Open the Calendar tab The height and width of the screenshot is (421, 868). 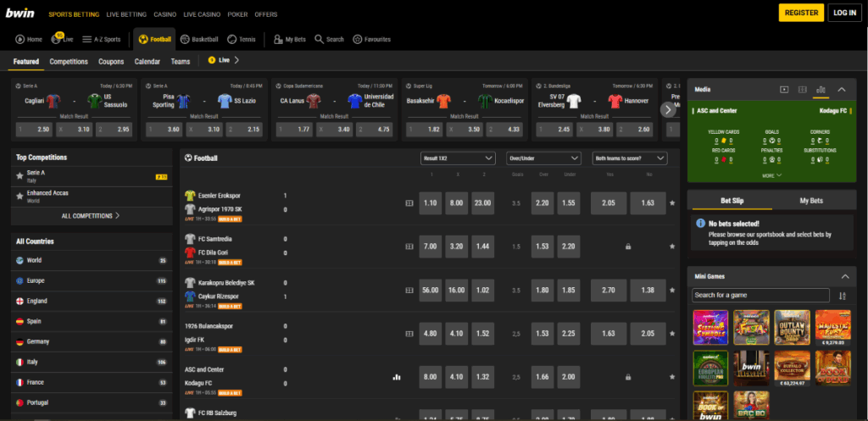[x=147, y=61]
